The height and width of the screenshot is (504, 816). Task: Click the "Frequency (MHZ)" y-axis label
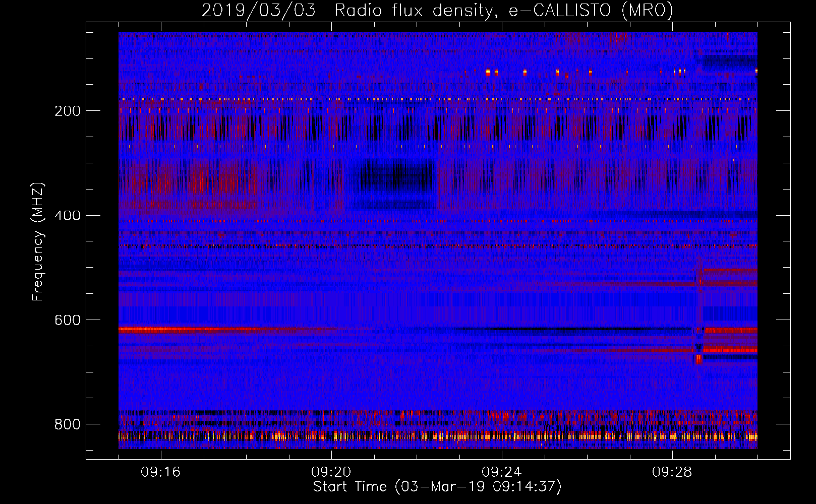click(x=38, y=241)
